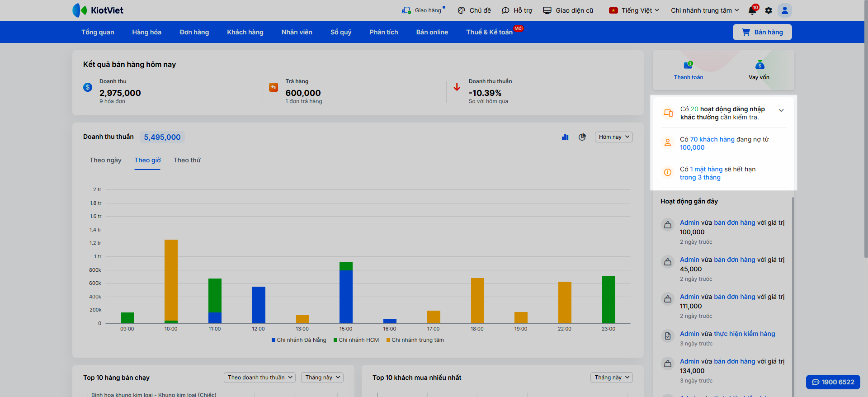Open the Tiếng Việt language dropdown
Image resolution: width=868 pixels, height=397 pixels.
(634, 10)
